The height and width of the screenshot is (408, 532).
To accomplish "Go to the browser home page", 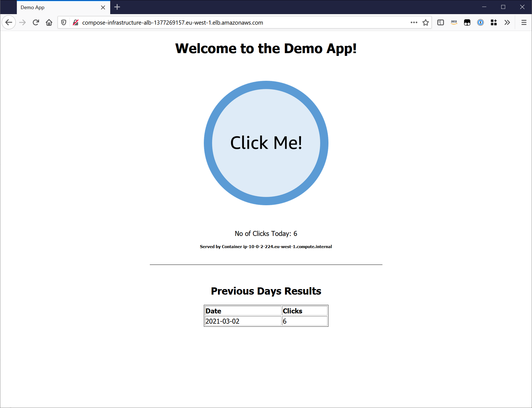I will pyautogui.click(x=49, y=22).
